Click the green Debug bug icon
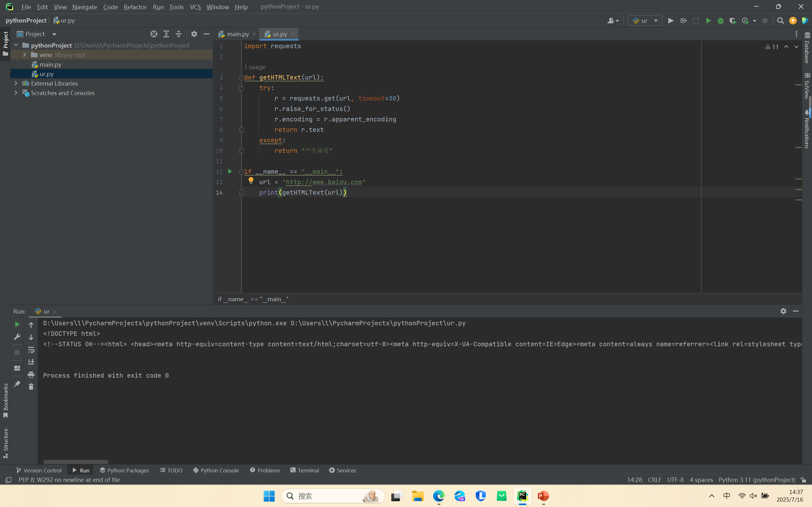This screenshot has height=507, width=812. (720, 21)
